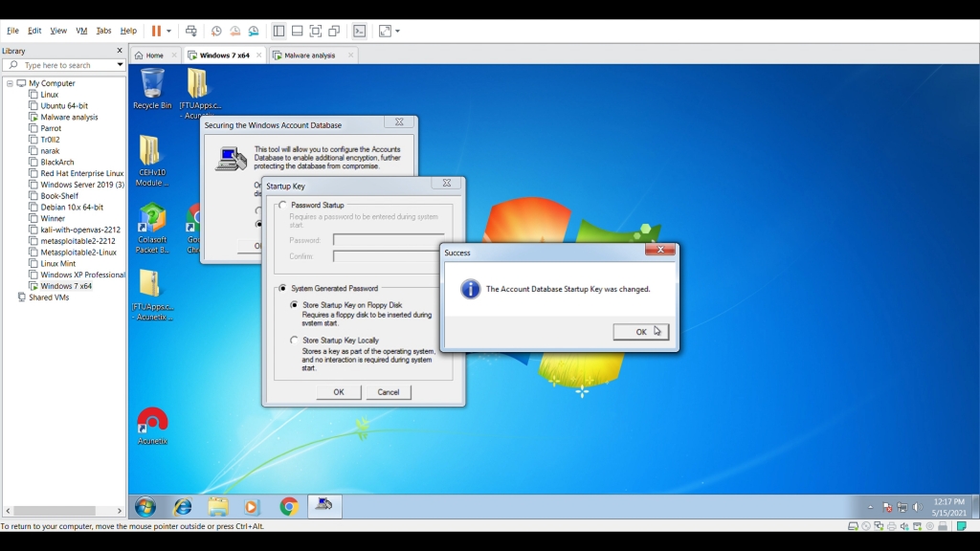Open the Windows 7 Start menu orb
The height and width of the screenshot is (551, 980).
coord(145,507)
